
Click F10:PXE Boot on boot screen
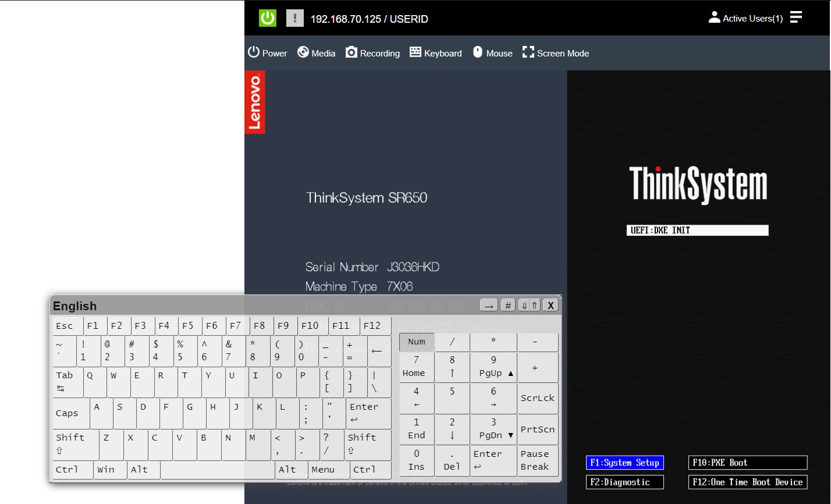click(x=748, y=463)
